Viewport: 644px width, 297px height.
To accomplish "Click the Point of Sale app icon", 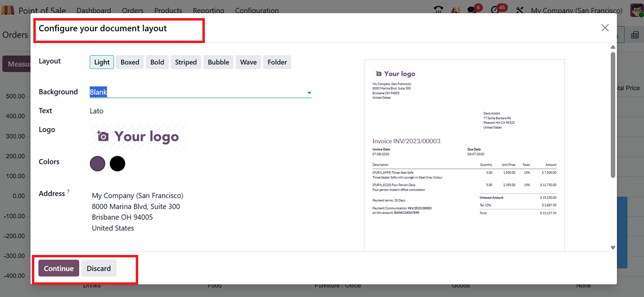I will tap(7, 10).
